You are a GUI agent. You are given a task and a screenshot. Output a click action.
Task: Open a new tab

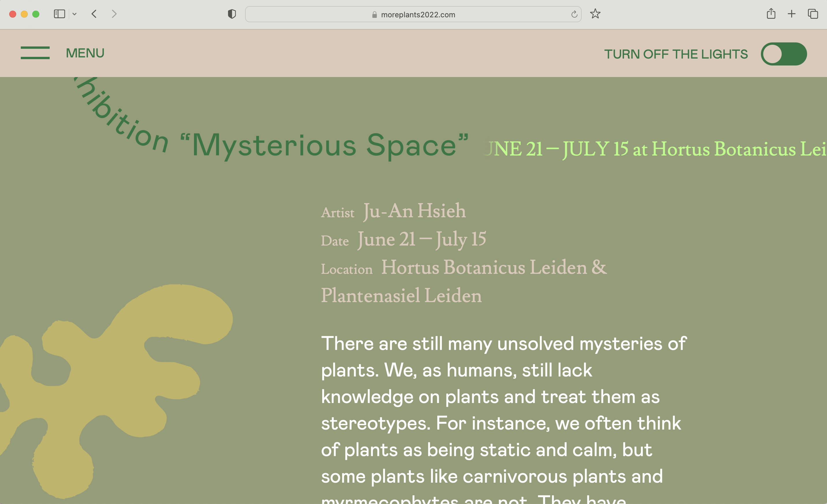coord(791,14)
